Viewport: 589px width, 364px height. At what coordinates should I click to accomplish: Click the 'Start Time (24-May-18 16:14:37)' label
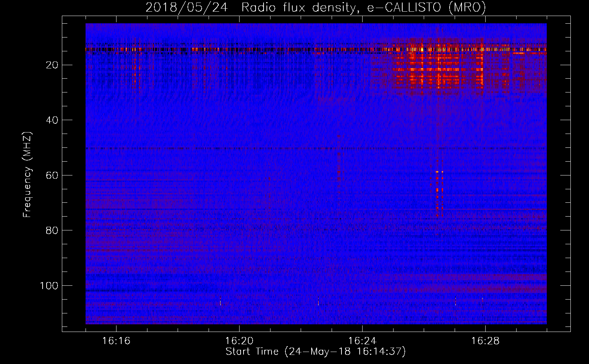[316, 352]
